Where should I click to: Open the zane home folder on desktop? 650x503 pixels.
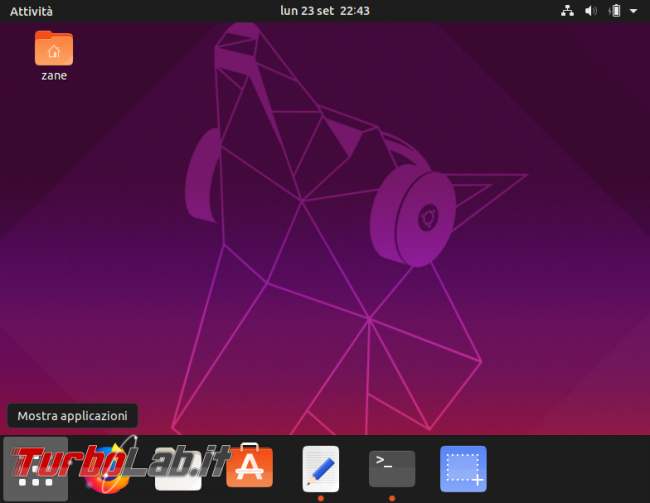tap(54, 49)
